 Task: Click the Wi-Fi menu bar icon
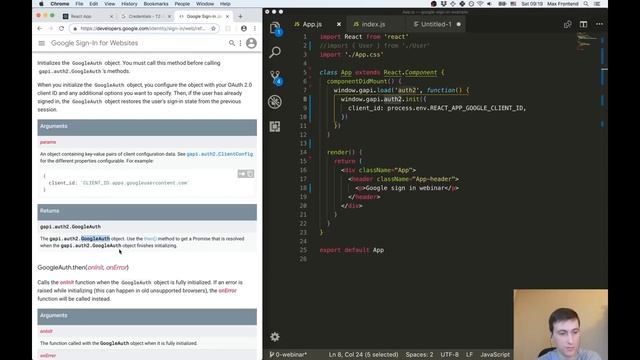pos(480,4)
